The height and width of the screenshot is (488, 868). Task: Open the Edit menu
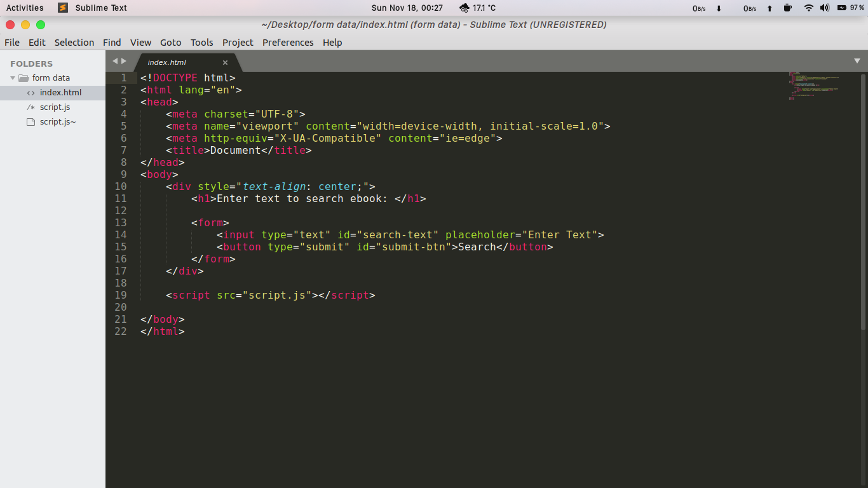(x=37, y=43)
